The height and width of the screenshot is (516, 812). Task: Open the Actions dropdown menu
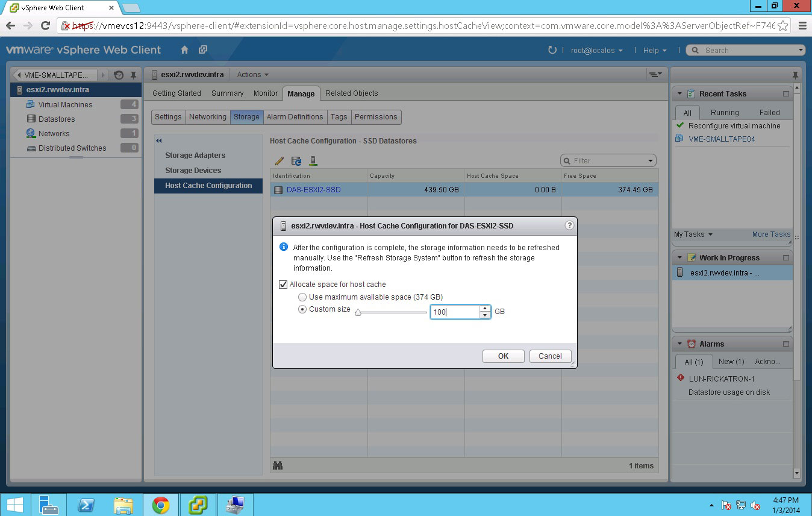click(x=253, y=75)
